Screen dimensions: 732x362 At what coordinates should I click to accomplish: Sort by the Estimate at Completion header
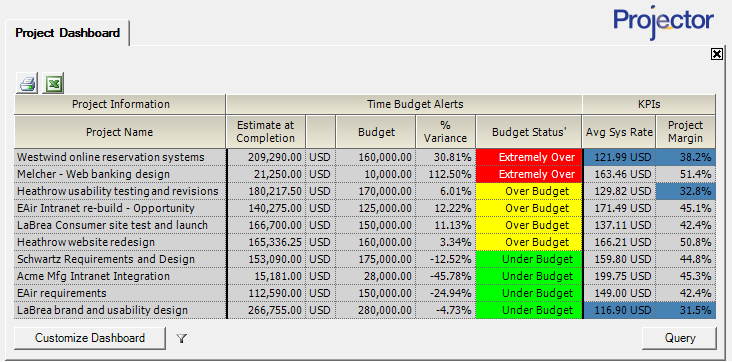(x=266, y=132)
